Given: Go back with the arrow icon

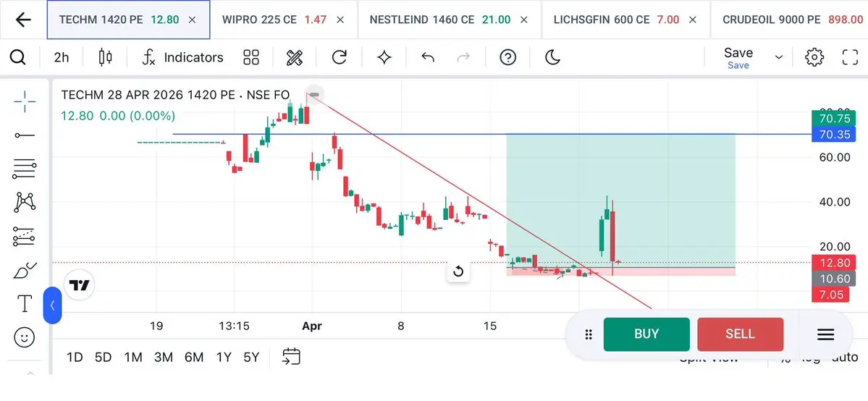Looking at the screenshot, I should pyautogui.click(x=23, y=20).
